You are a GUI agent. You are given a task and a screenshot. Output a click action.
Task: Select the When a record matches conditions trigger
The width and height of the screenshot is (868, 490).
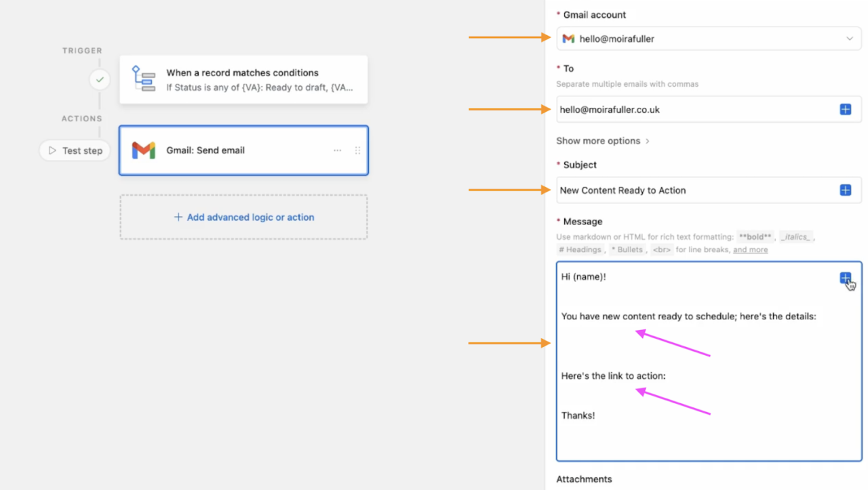pyautogui.click(x=243, y=79)
